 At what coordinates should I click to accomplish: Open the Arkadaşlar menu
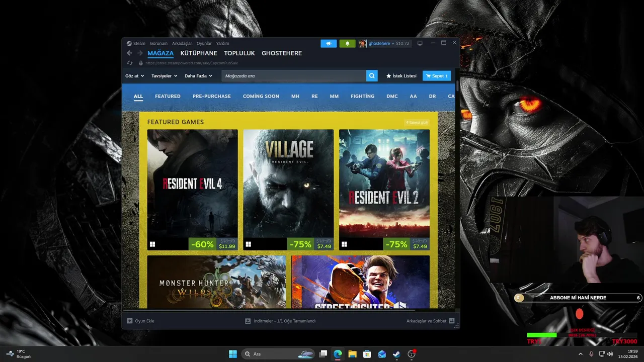pyautogui.click(x=182, y=44)
